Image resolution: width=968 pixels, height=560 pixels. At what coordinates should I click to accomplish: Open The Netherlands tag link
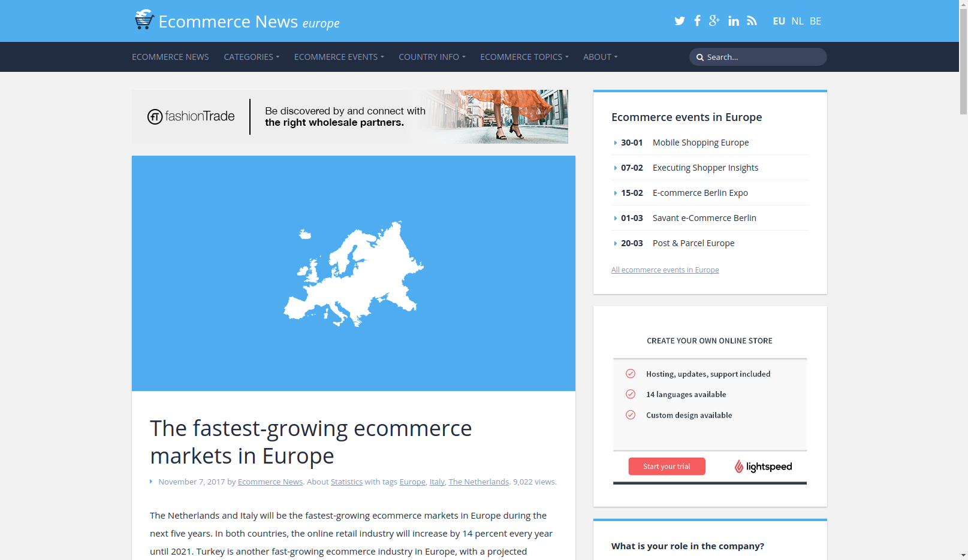coord(478,482)
